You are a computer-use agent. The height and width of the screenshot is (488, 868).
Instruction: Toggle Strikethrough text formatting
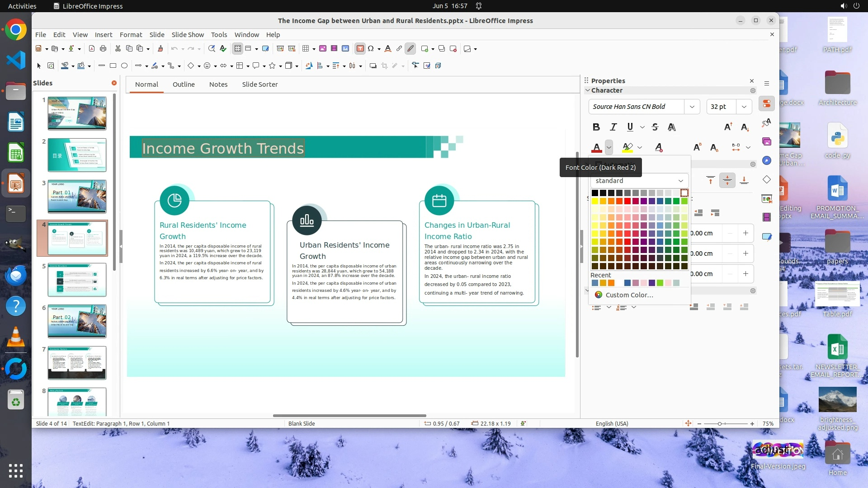(655, 127)
